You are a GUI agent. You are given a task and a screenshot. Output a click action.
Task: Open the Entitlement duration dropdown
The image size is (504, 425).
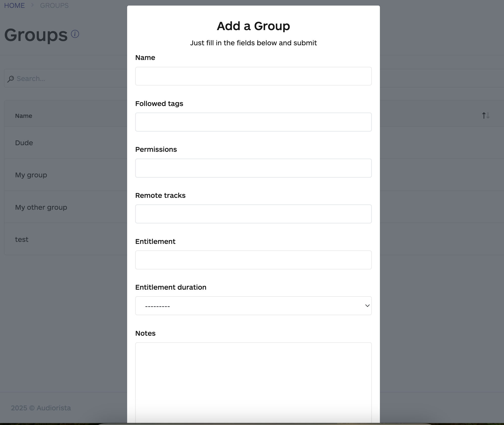(x=253, y=306)
